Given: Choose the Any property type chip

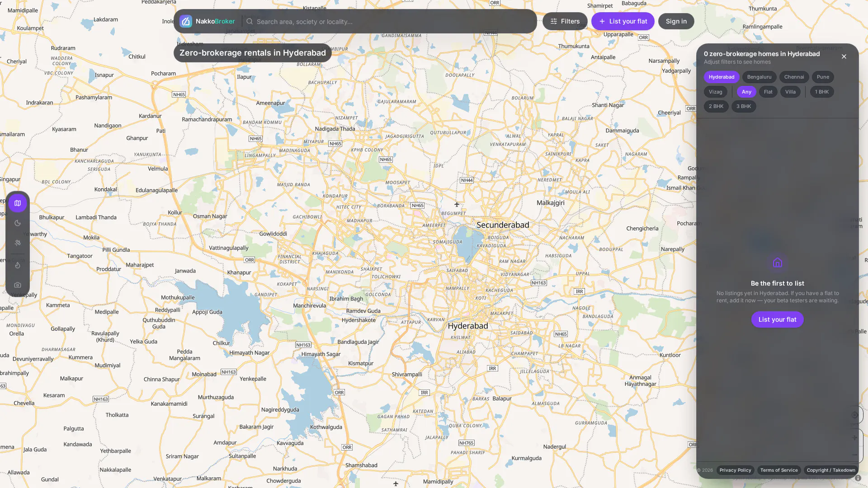Looking at the screenshot, I should click(747, 92).
